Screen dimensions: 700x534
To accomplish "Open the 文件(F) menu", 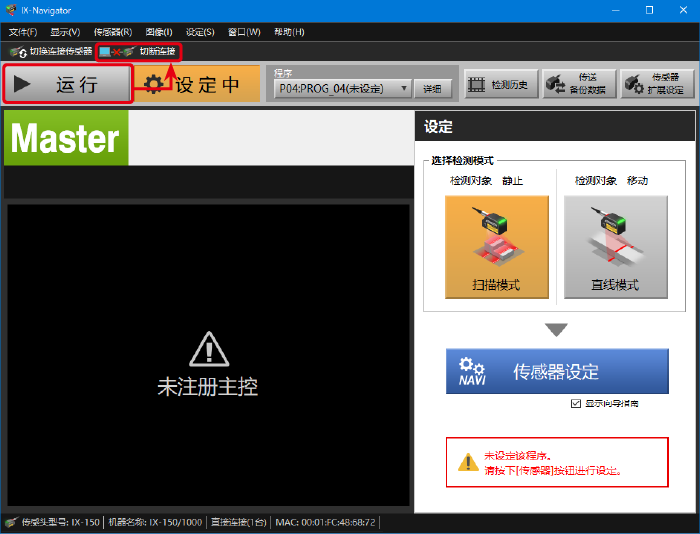I will pos(23,32).
